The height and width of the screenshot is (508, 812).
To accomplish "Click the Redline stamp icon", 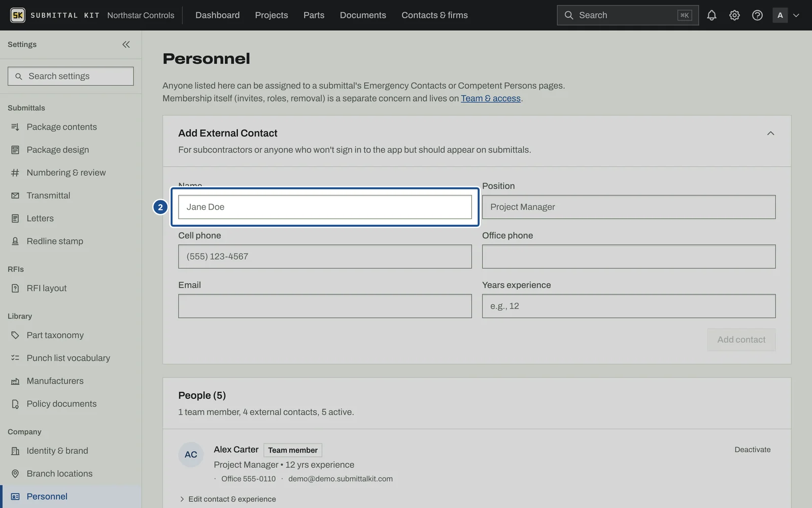I will pos(15,241).
